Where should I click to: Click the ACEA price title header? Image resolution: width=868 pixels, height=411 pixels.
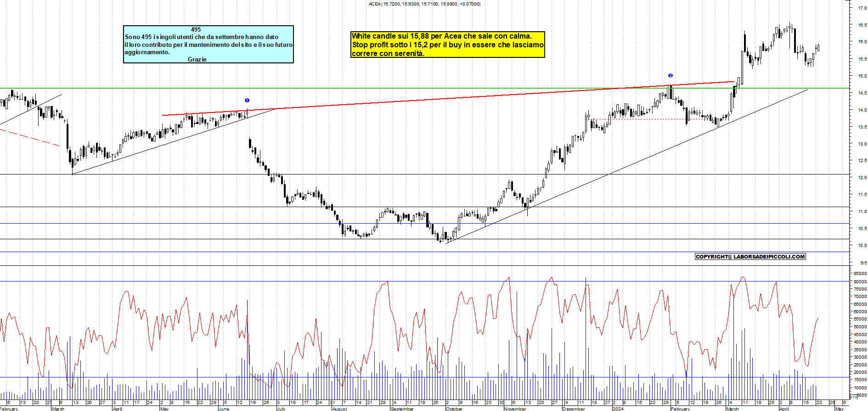click(x=424, y=4)
